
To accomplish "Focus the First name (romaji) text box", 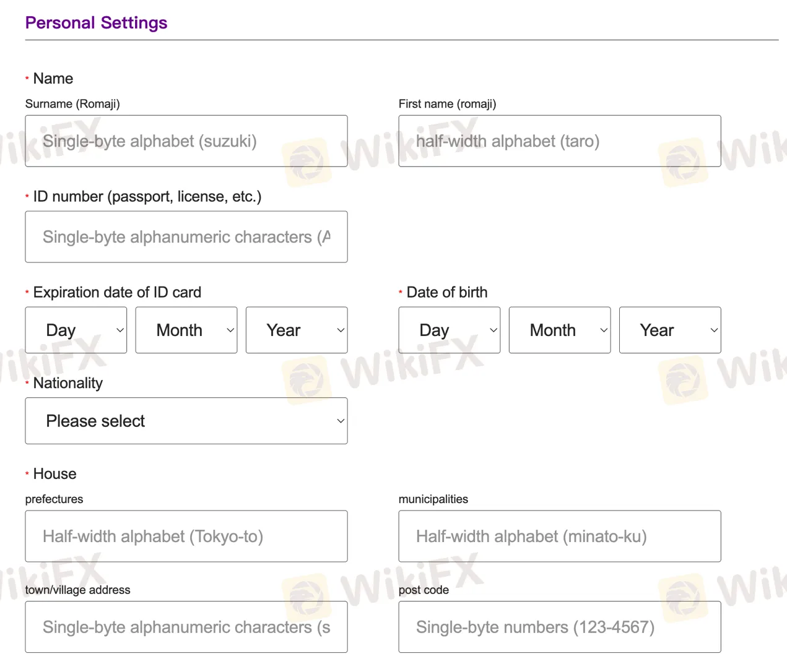I will tap(559, 141).
